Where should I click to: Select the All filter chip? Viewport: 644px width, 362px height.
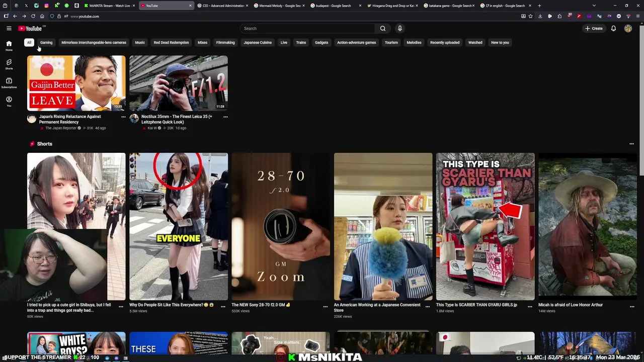click(x=29, y=42)
